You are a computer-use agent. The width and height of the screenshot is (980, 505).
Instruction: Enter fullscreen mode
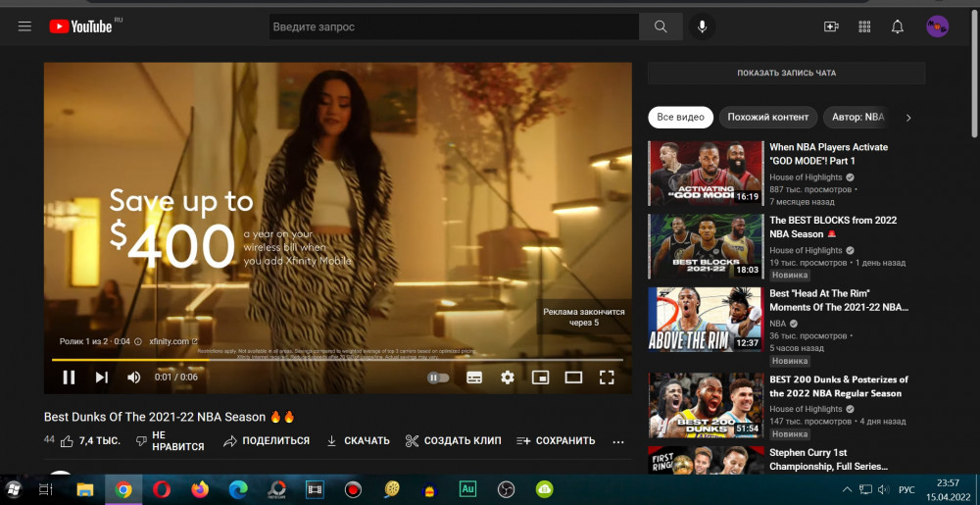607,378
